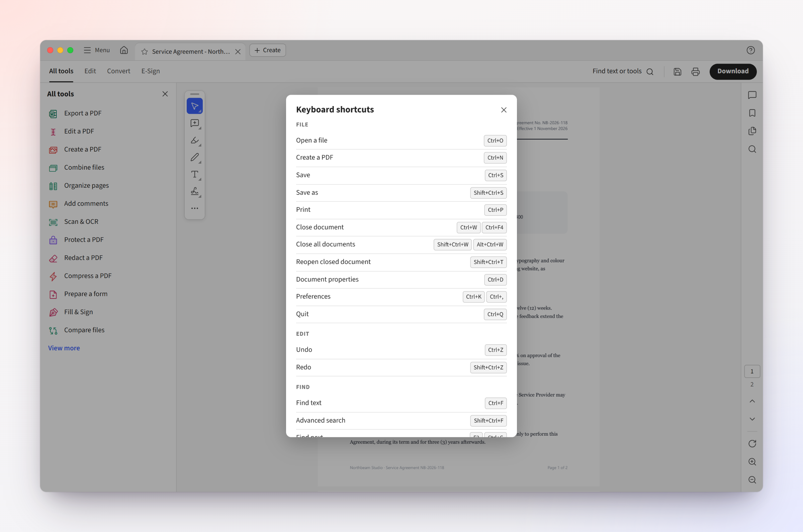Zoom out with the magnifier minus
Viewport: 803px width, 532px height.
coord(752,480)
